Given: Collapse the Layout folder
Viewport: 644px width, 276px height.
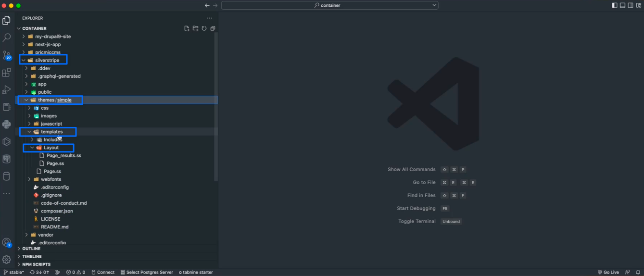Looking at the screenshot, I should tap(32, 148).
